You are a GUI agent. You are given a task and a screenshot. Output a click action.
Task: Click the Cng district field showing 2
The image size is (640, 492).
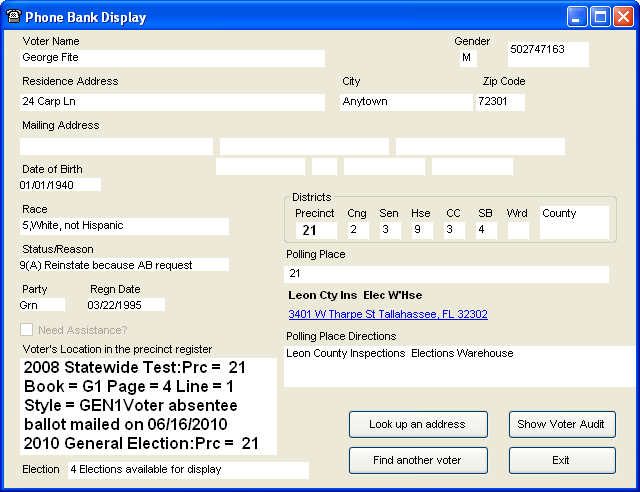[x=358, y=230]
